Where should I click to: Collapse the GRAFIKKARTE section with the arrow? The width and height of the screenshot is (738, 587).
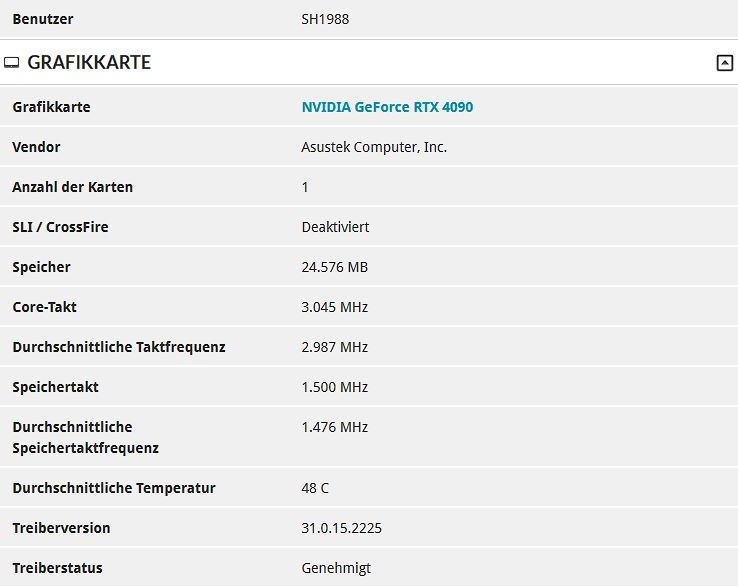pyautogui.click(x=724, y=63)
